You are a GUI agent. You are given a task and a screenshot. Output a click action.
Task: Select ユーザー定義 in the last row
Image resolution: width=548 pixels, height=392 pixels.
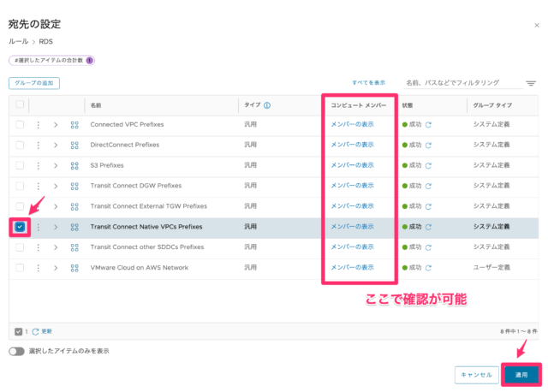(491, 268)
